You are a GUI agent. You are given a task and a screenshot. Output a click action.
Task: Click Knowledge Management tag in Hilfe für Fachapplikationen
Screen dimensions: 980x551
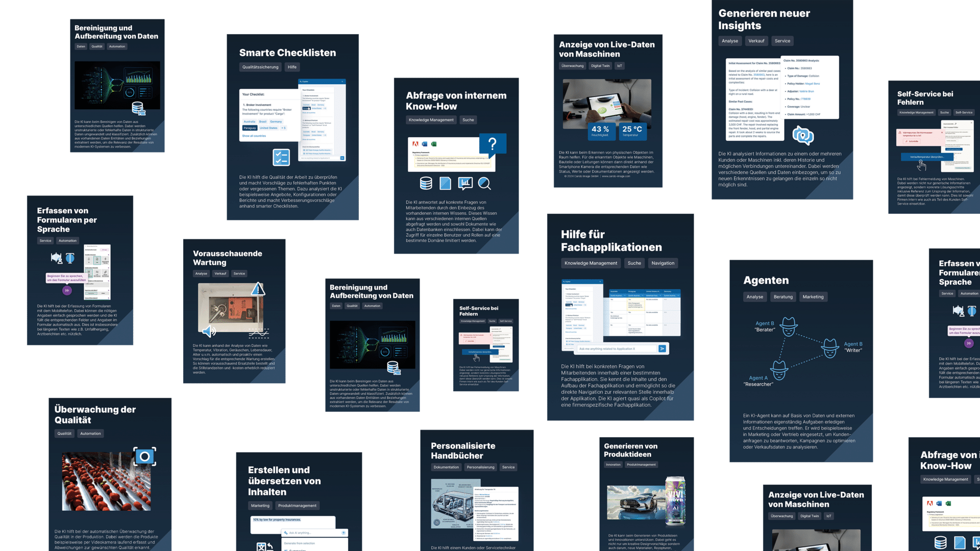(x=591, y=263)
